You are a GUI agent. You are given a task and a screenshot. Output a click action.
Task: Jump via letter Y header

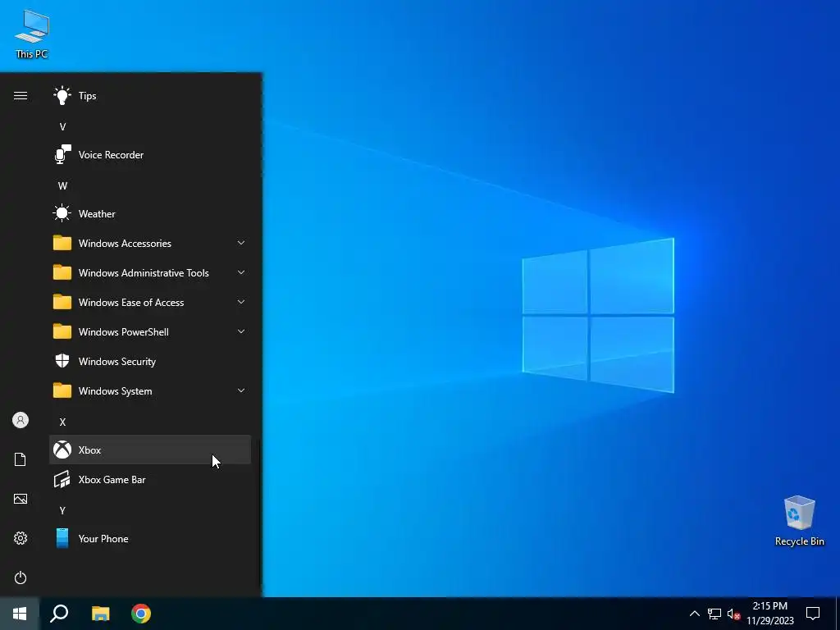tap(62, 510)
